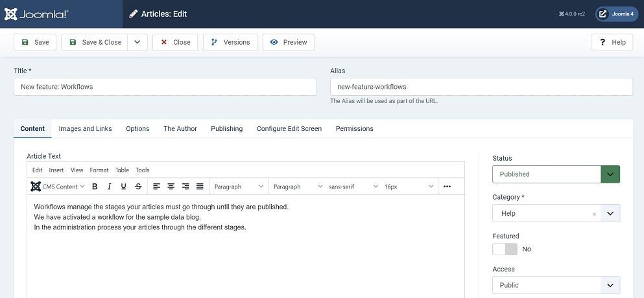Switch to the Publishing tab
This screenshot has width=644, height=298.
227,128
